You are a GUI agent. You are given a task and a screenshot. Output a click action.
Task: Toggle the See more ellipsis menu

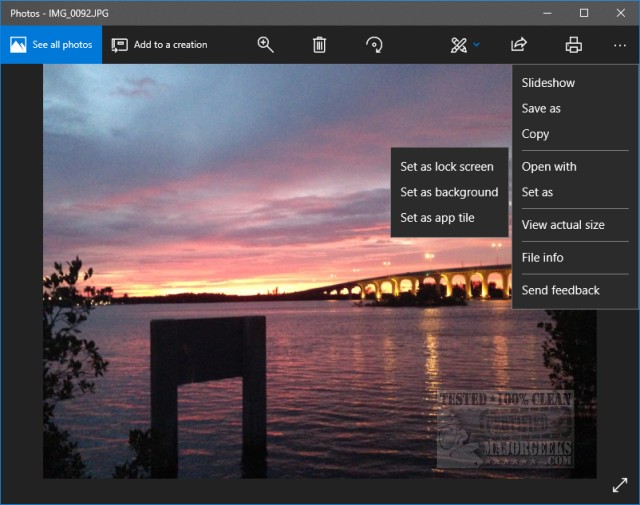(x=620, y=45)
